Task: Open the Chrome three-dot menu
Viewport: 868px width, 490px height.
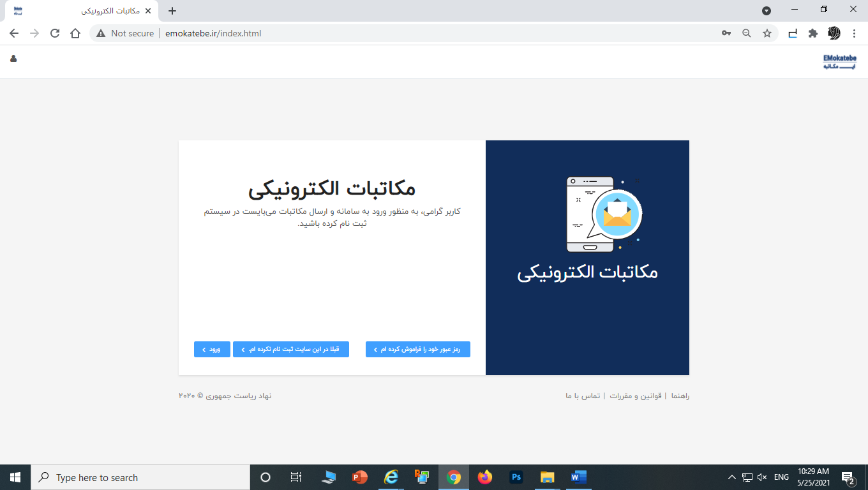Action: (x=854, y=33)
